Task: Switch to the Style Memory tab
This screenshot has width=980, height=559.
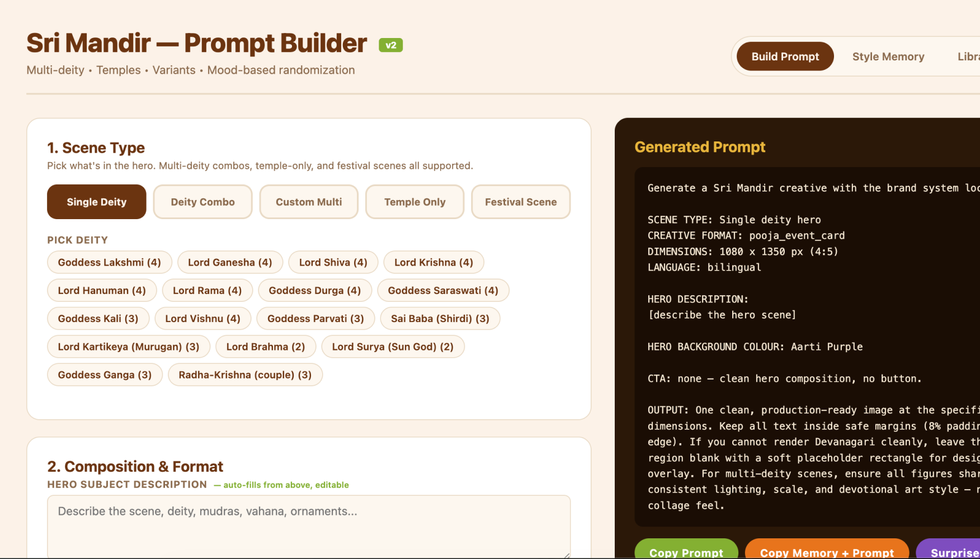Action: (888, 56)
